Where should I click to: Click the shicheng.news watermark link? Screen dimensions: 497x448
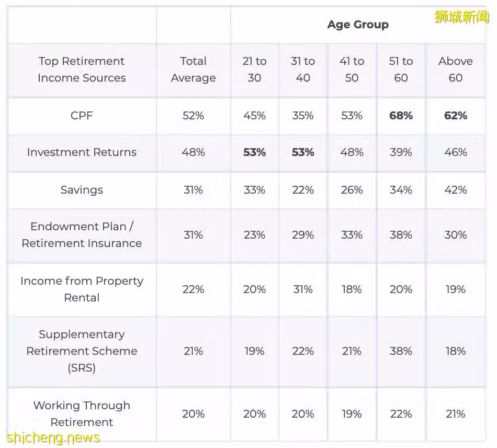click(x=53, y=438)
